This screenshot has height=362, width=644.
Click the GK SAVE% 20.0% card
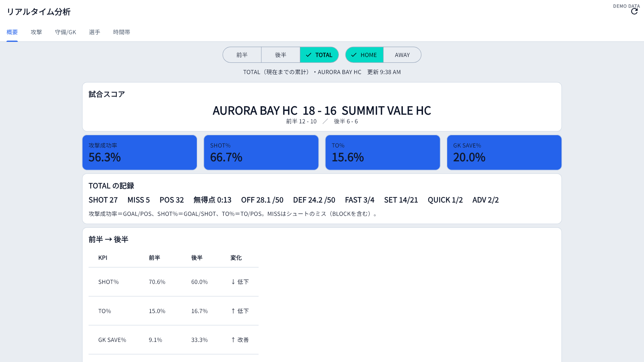[x=504, y=153]
